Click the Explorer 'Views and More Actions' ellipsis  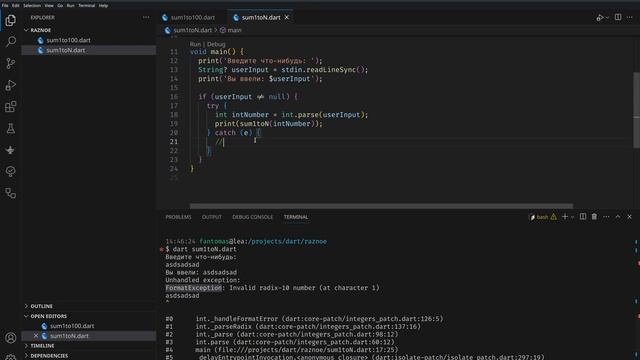click(x=146, y=18)
